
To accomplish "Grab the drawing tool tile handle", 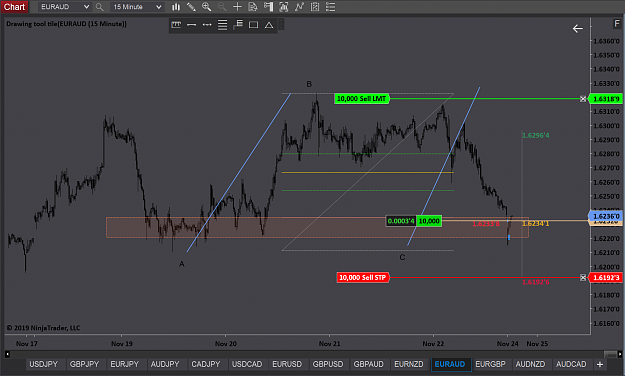I will (281, 25).
